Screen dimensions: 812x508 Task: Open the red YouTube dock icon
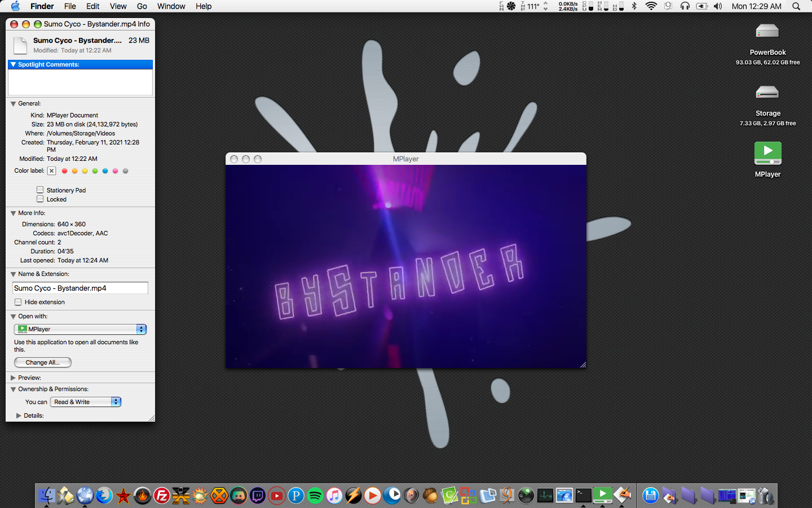(277, 496)
